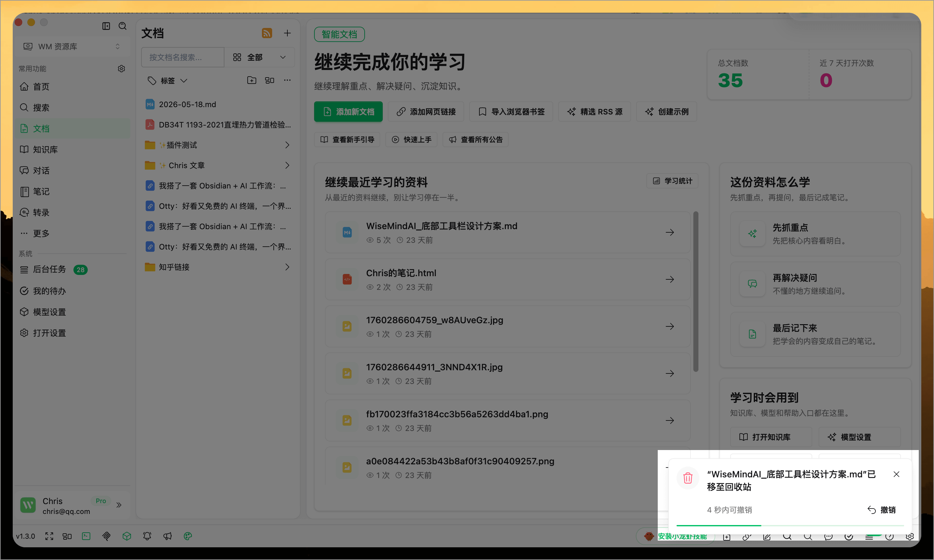
Task: Click 打开知识库 button on right panel
Action: coord(771,437)
